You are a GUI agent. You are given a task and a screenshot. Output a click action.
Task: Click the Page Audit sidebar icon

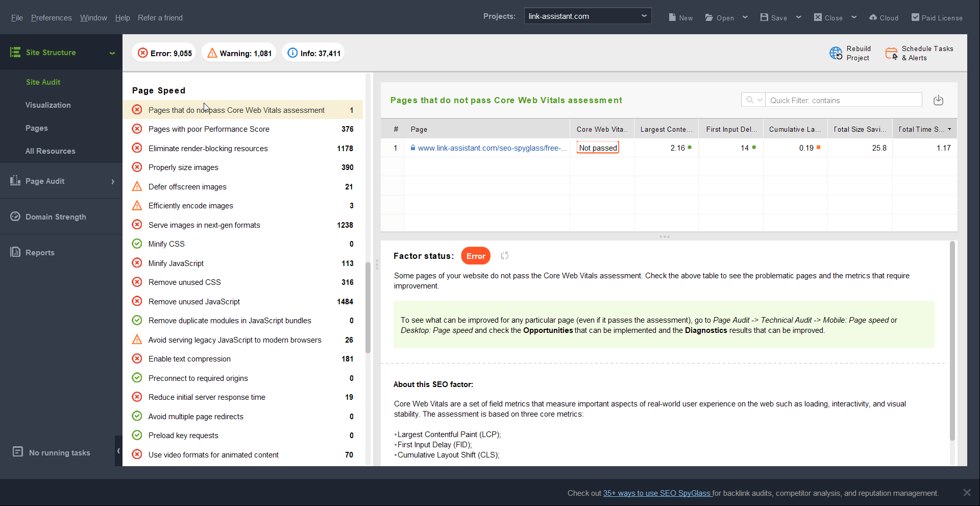tap(15, 180)
